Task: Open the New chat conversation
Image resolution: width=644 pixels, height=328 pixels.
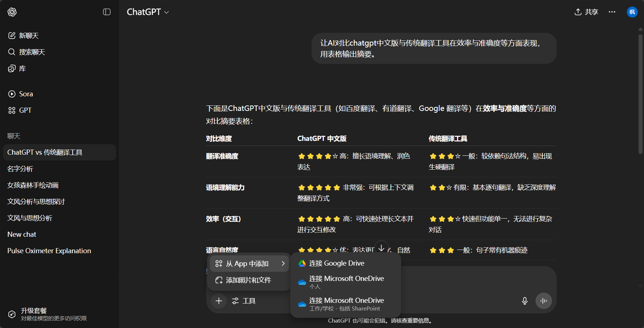Action: (59, 234)
